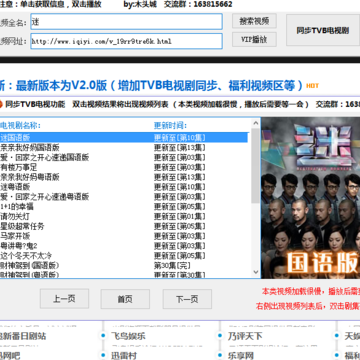Select 星级超常任务 in the drama list
The image size is (360, 360).
pos(124,226)
